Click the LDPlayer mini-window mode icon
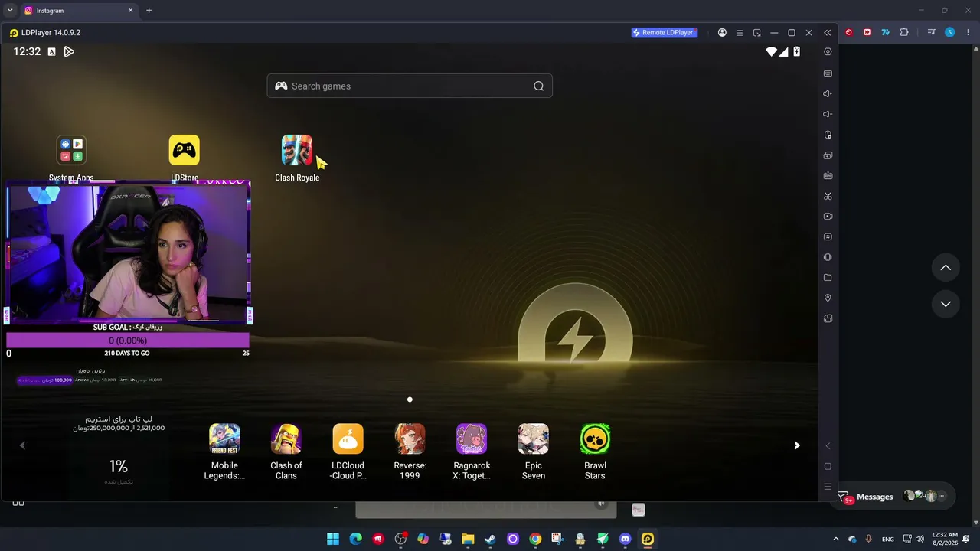The width and height of the screenshot is (980, 551). point(757,33)
